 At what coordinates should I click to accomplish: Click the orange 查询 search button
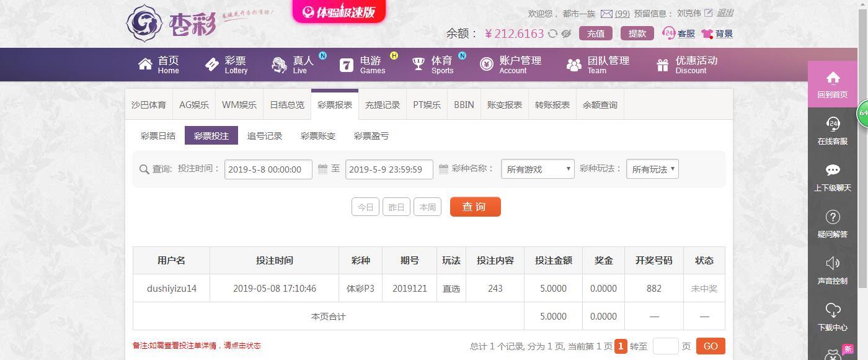[475, 207]
